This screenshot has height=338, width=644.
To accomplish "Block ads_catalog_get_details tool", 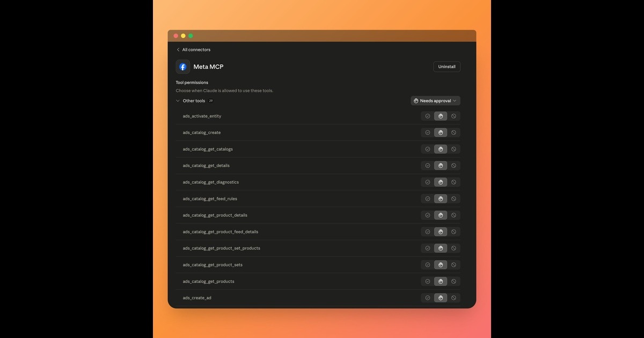I will (453, 166).
